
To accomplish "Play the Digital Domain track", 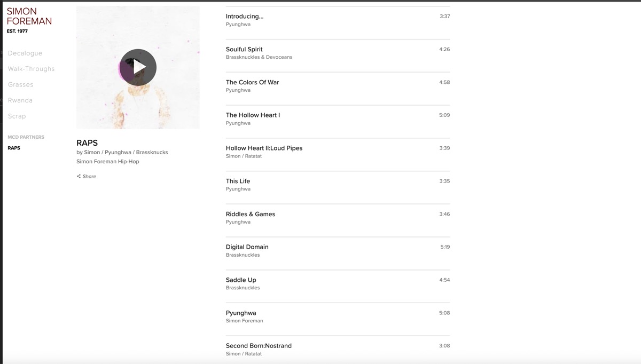I will (247, 247).
